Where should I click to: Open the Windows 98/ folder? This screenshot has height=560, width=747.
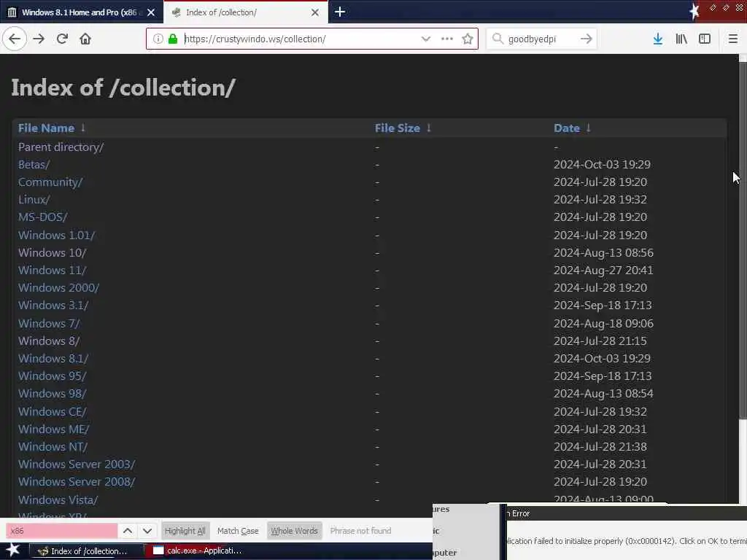(x=53, y=394)
